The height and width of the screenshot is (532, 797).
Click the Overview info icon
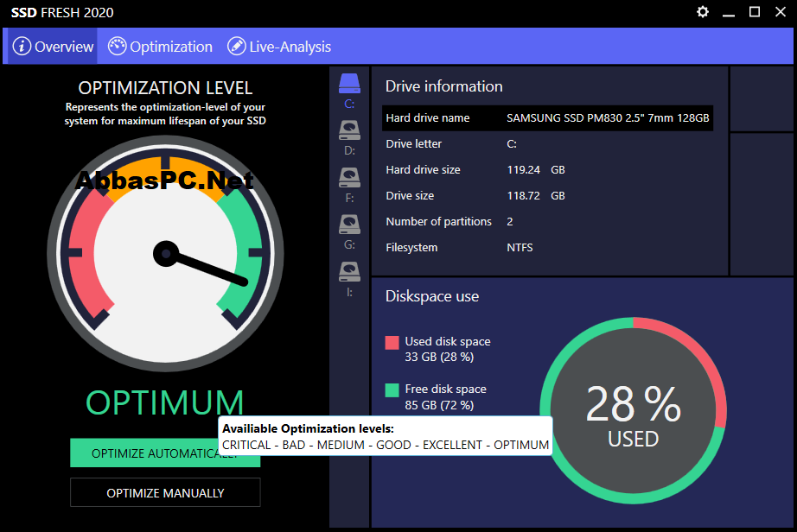[x=22, y=46]
